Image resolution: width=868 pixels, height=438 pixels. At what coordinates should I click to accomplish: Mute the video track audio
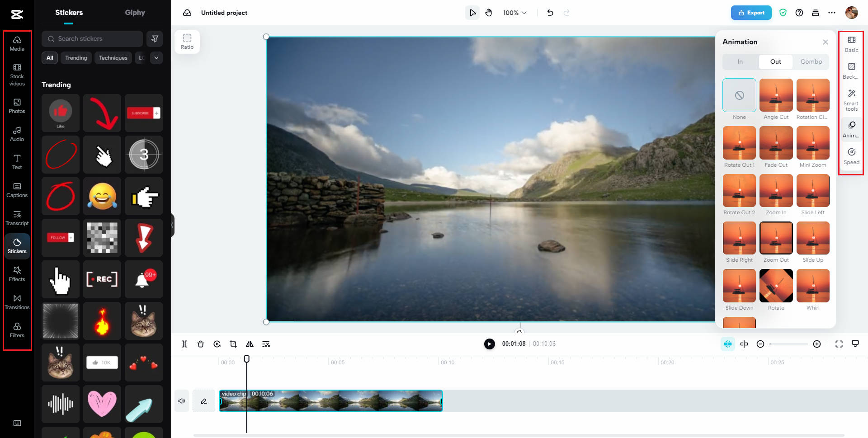point(182,400)
